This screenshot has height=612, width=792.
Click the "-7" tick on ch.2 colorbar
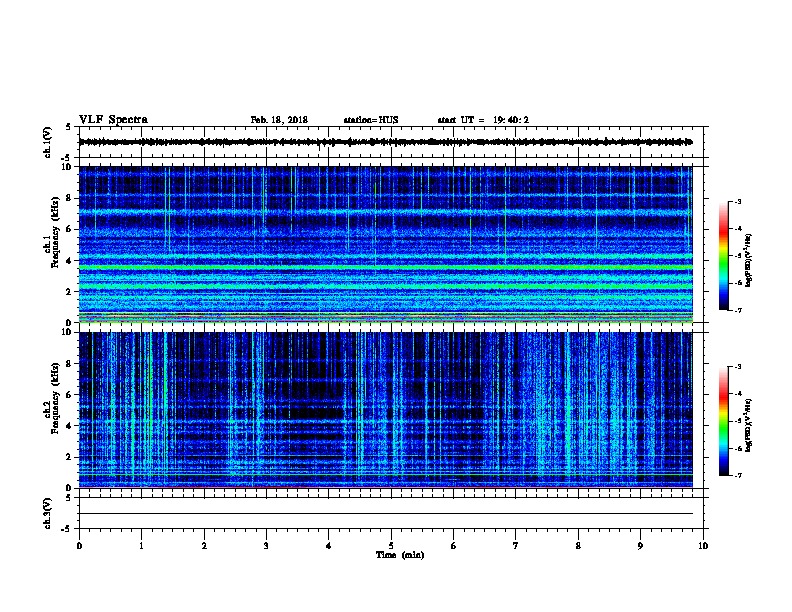pyautogui.click(x=737, y=475)
